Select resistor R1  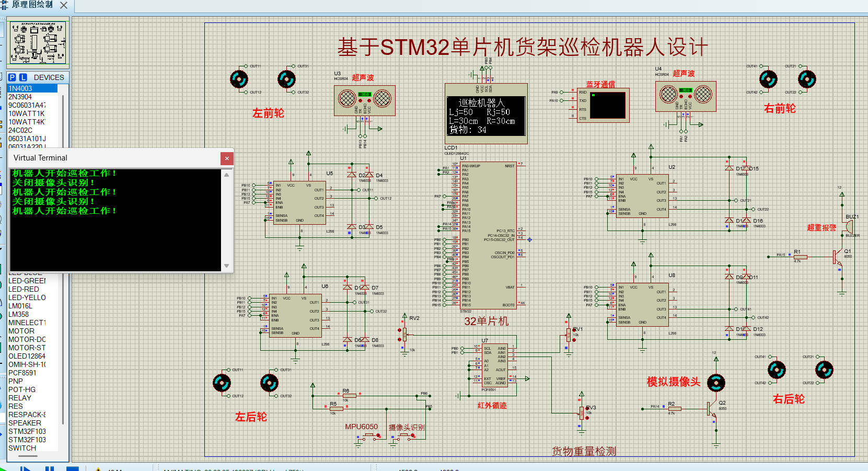[x=800, y=257]
